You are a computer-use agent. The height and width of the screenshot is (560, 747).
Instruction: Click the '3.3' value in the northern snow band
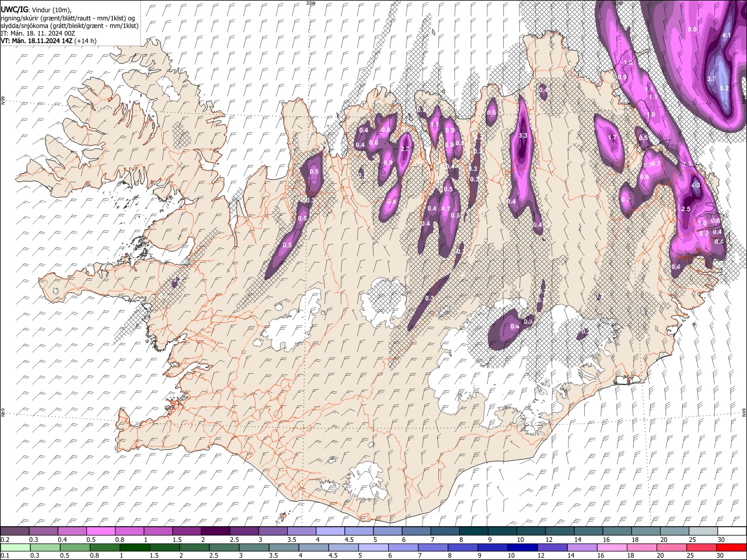point(523,135)
